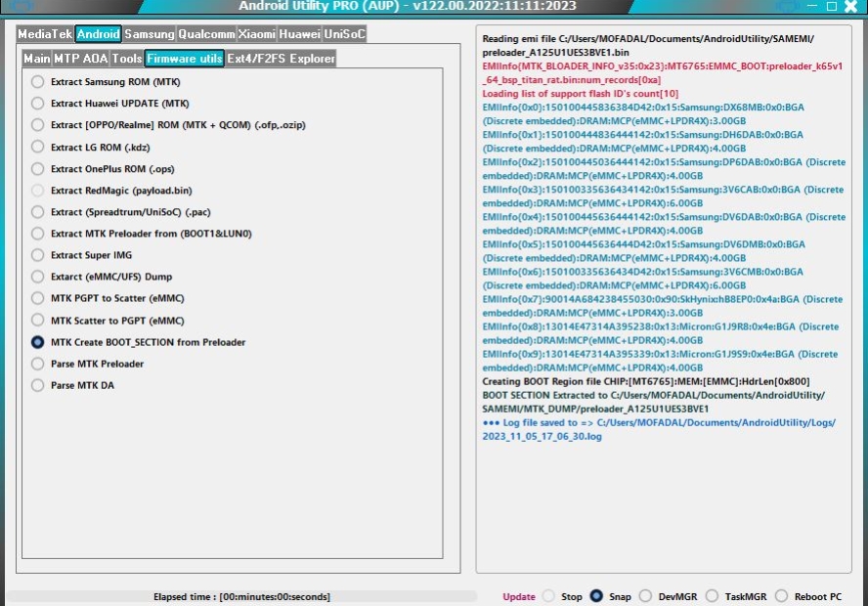Open the Ext4/F2FS Explorer sub-tab
This screenshot has height=606, width=868.
coord(281,59)
